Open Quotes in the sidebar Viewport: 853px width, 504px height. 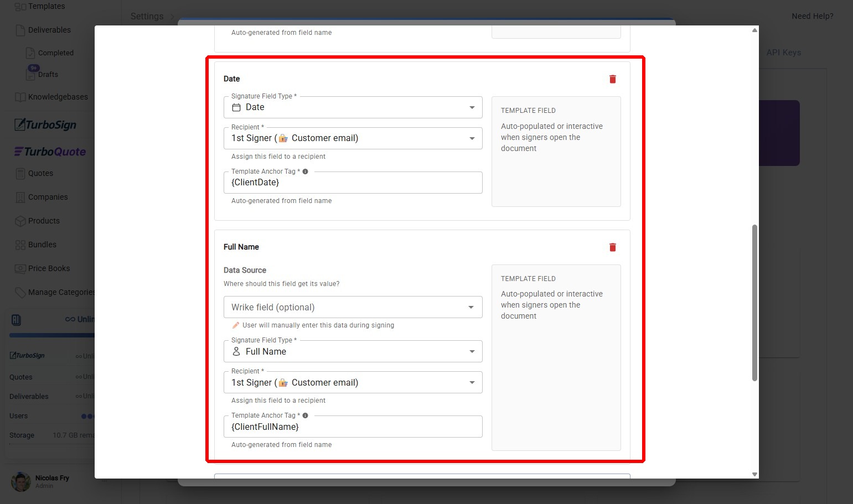point(40,173)
